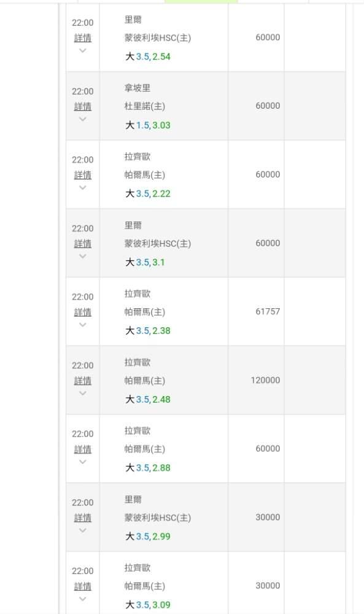The image size is (364, 614).
Task: Open 詳情 in the 61757 amount row
Action: [x=83, y=312]
